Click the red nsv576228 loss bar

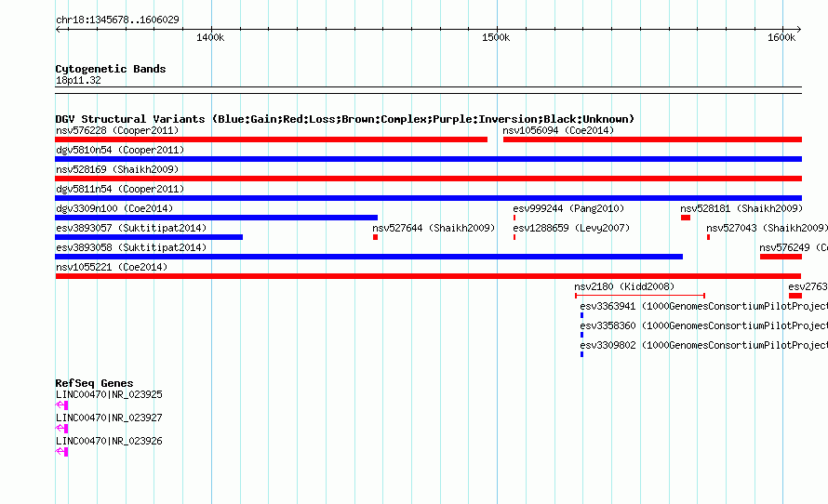(x=272, y=139)
